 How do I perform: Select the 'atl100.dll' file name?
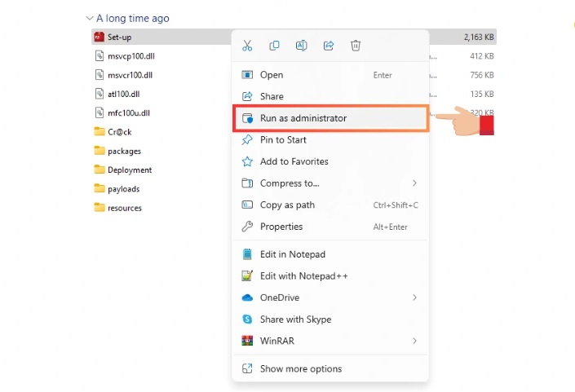coord(124,95)
